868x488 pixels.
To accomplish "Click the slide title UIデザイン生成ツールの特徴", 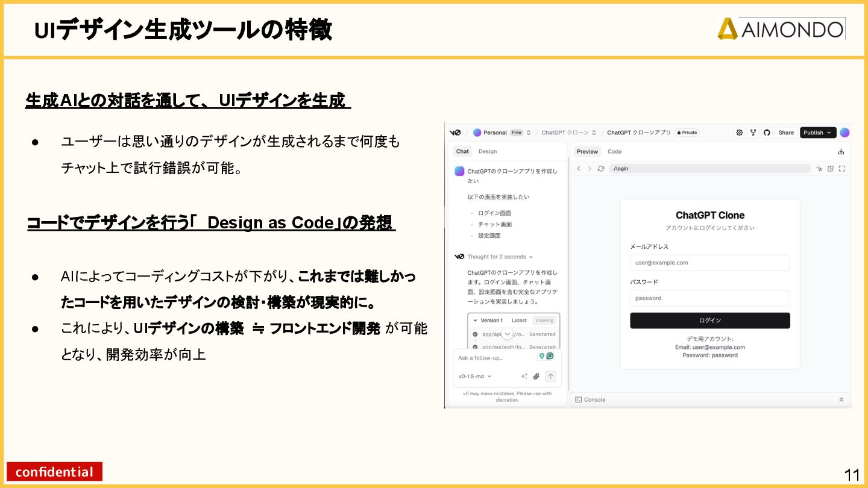I will (x=183, y=30).
